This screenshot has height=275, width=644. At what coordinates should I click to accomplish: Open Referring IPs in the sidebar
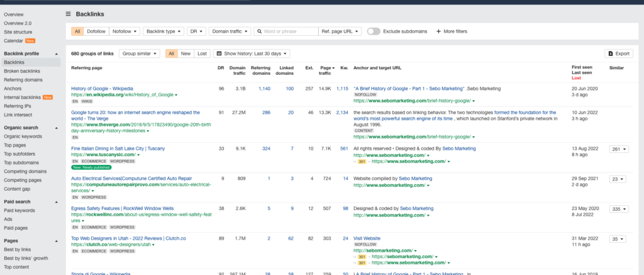(x=18, y=106)
